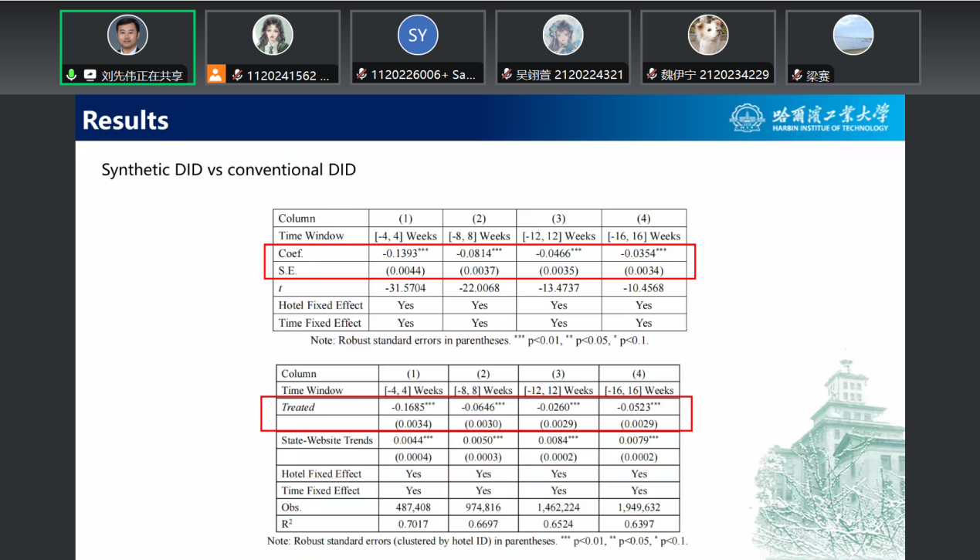Select the blue SY avatar circle
The width and height of the screenshot is (980, 560).
(x=418, y=35)
